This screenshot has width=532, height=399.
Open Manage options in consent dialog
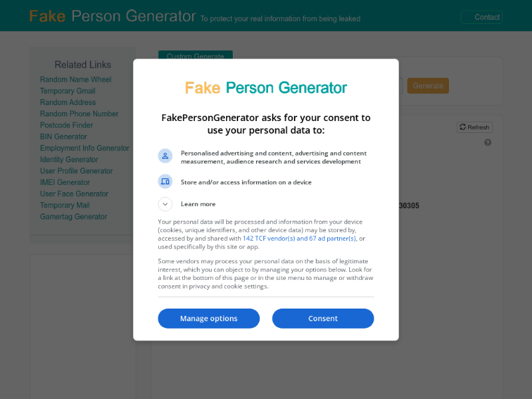tap(209, 319)
